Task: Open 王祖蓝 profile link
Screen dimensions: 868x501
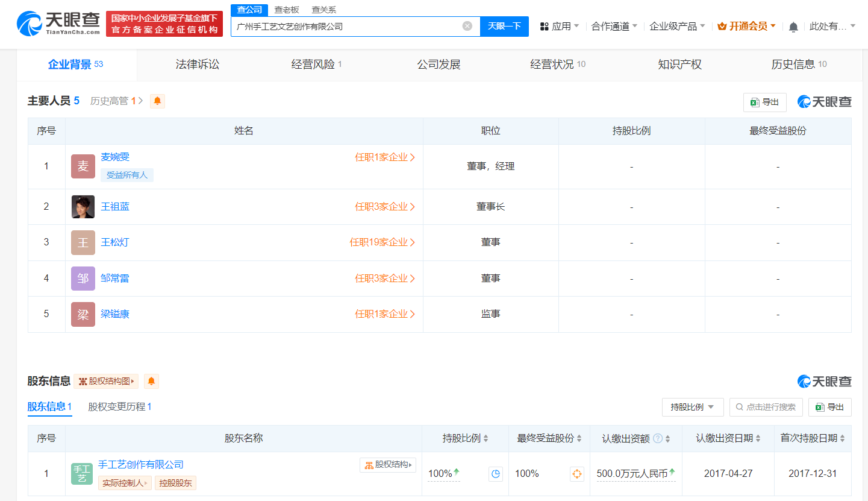Action: pos(114,206)
